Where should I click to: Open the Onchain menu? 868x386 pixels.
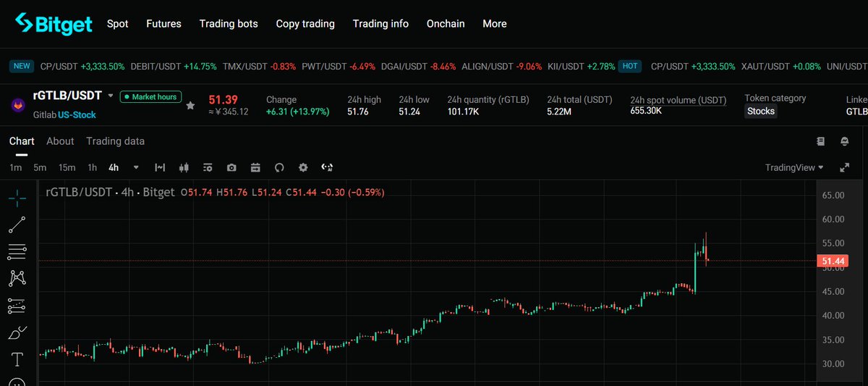tap(446, 24)
